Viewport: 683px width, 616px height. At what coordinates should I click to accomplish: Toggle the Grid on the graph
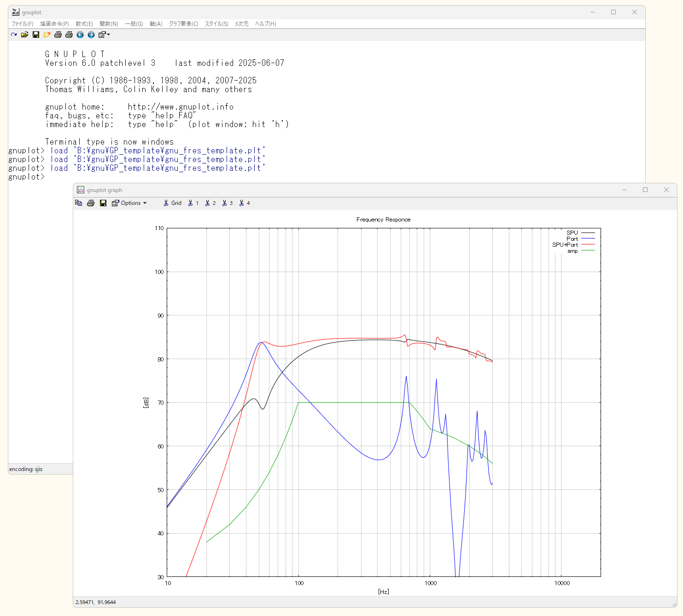[173, 203]
